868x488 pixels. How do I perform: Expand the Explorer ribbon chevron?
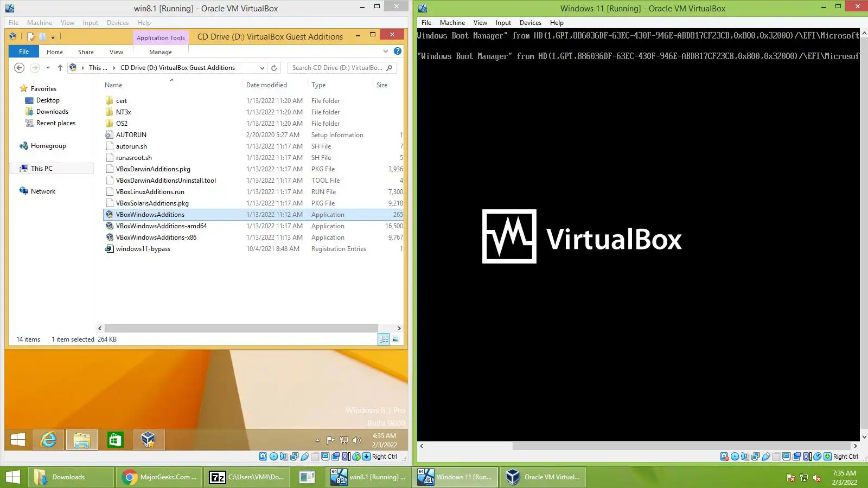coord(386,51)
